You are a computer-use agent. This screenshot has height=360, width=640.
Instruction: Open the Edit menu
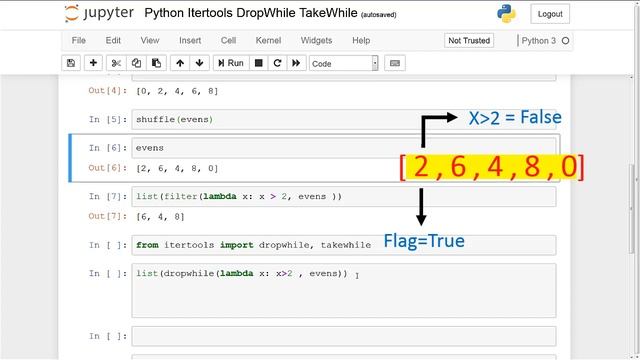click(x=113, y=40)
